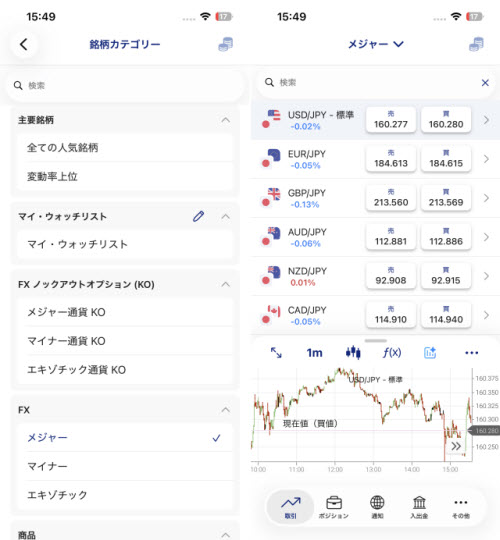Select エキゾチック FX category
The image size is (500, 540).
pyautogui.click(x=125, y=495)
